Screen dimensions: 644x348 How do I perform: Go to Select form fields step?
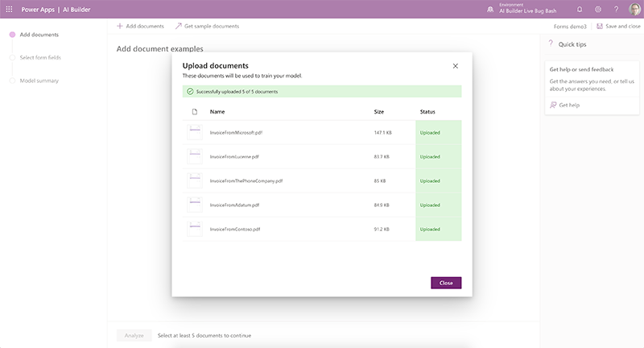coord(40,57)
